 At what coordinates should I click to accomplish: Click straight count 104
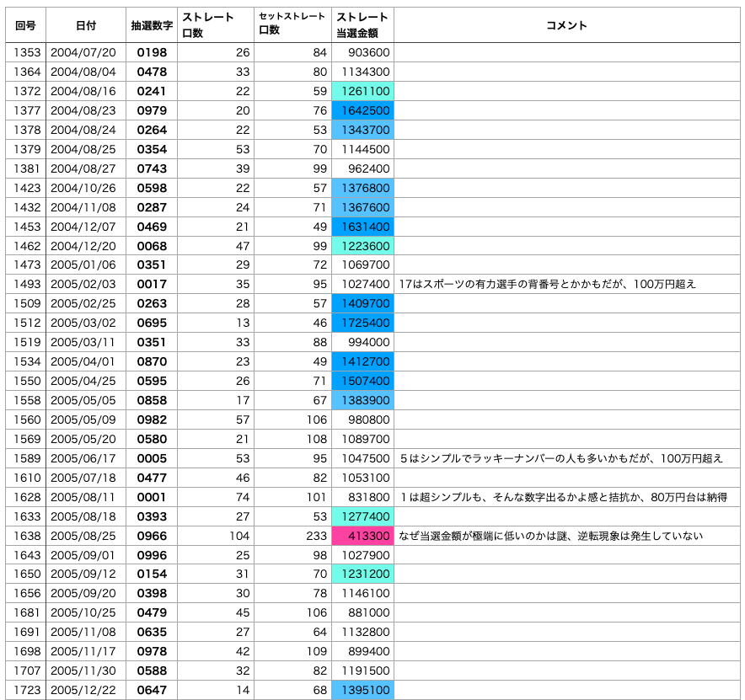pos(216,536)
